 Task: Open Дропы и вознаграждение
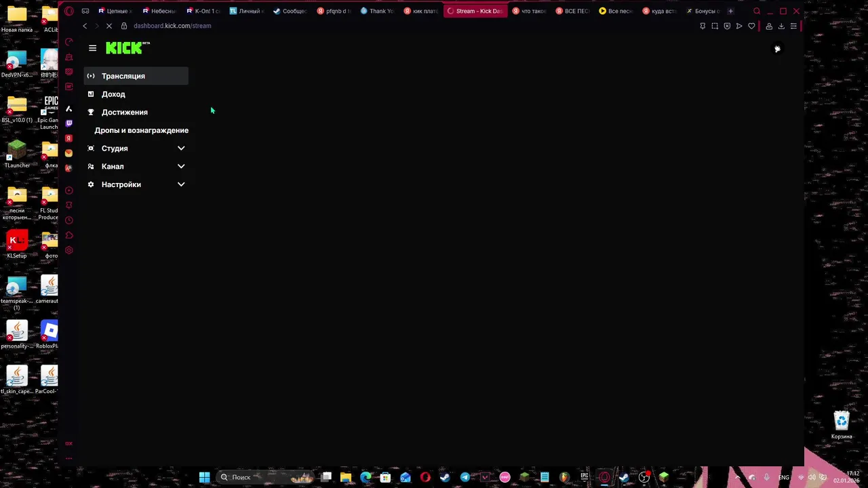[141, 130]
